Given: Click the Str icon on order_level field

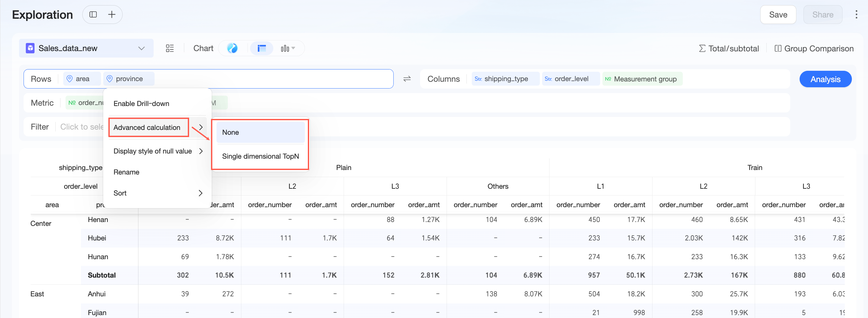Looking at the screenshot, I should click(x=548, y=79).
